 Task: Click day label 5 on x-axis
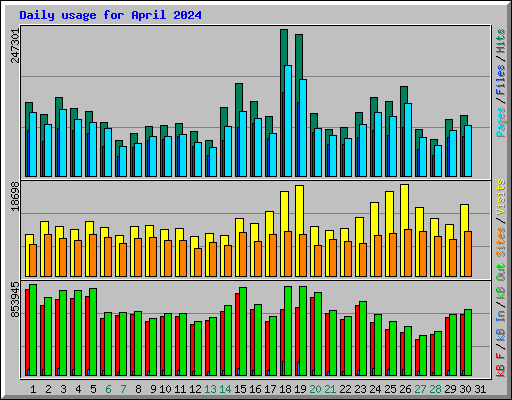[93, 389]
